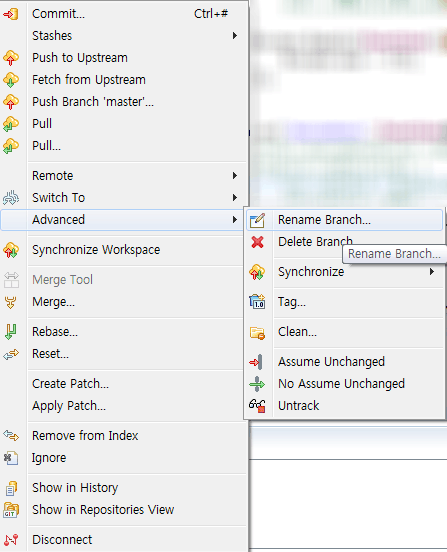Choose Push Branch 'master'...

pos(124,102)
